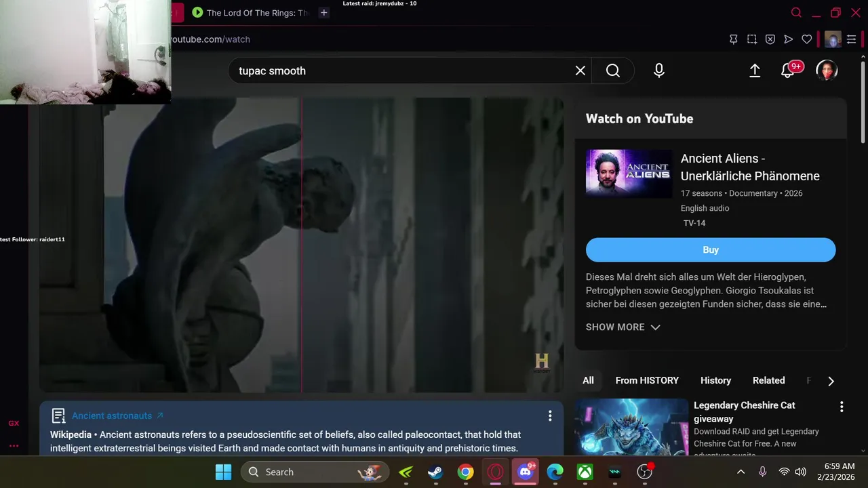Add page to bookmarks heart icon

(x=807, y=39)
